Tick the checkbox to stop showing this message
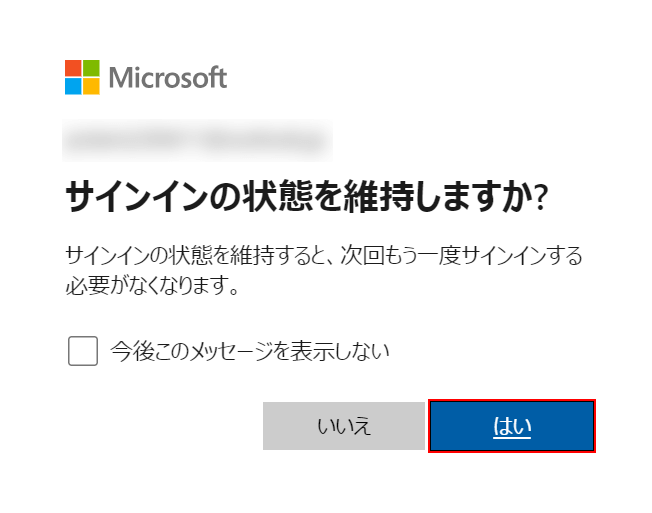This screenshot has width=652, height=513. point(83,351)
